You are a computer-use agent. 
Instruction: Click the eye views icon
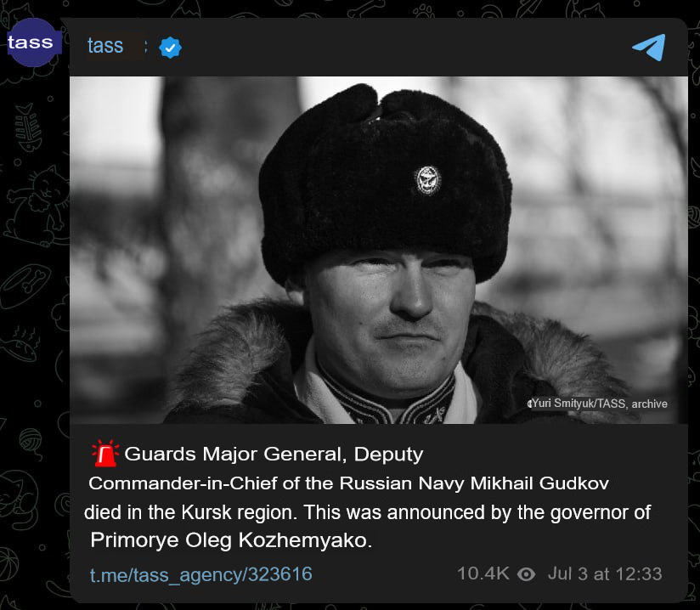[527, 574]
